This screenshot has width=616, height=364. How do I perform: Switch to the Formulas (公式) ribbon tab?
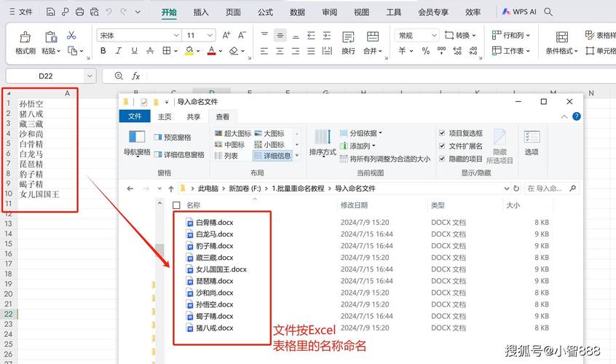click(x=265, y=12)
